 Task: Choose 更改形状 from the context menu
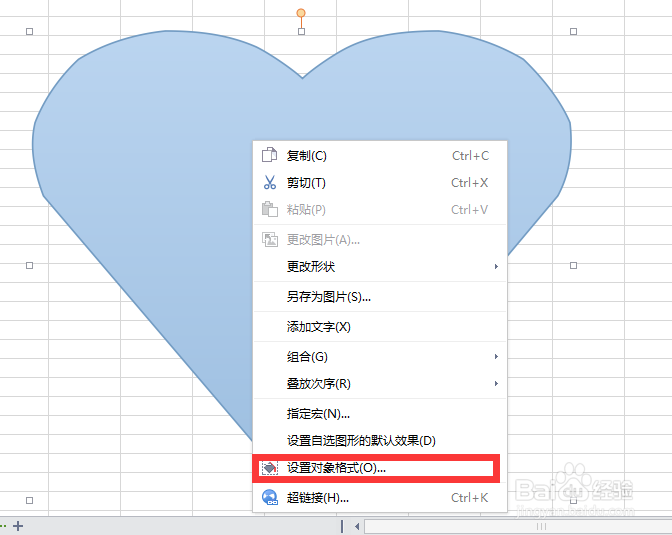coord(380,267)
